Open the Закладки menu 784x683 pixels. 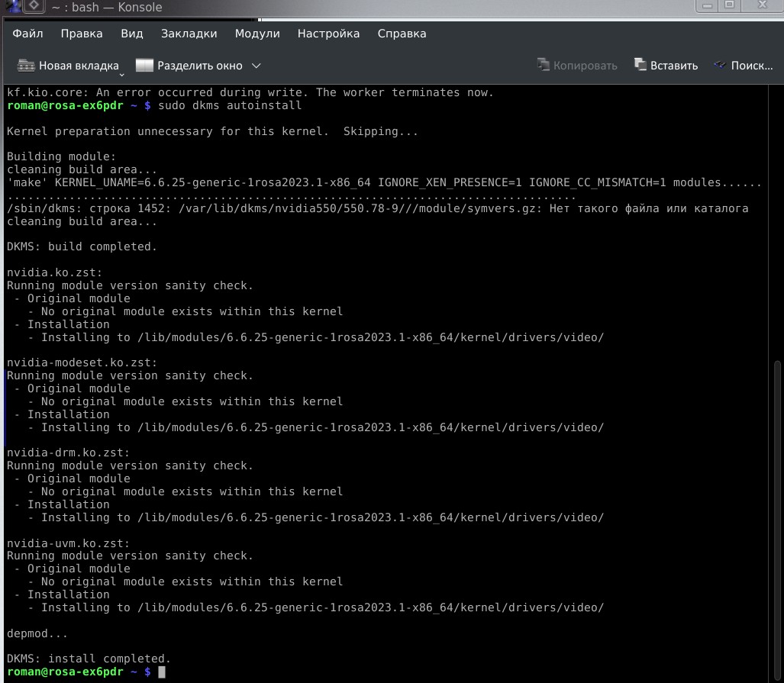click(189, 34)
